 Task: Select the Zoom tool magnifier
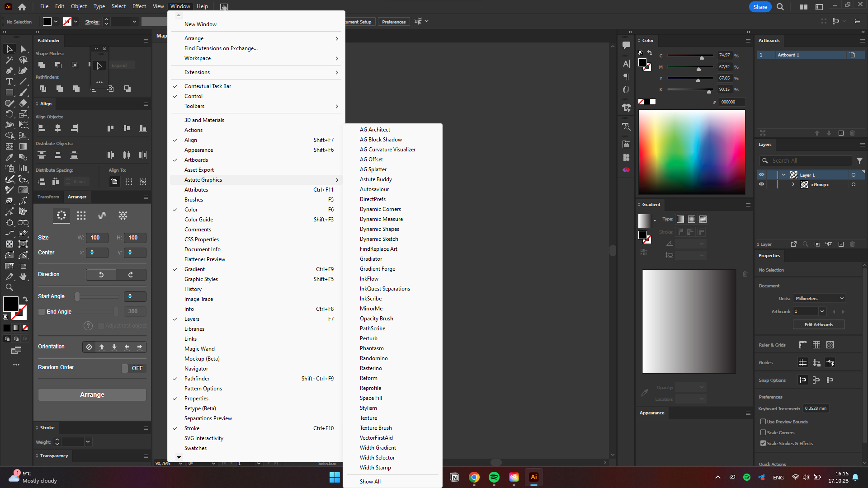coord(9,287)
